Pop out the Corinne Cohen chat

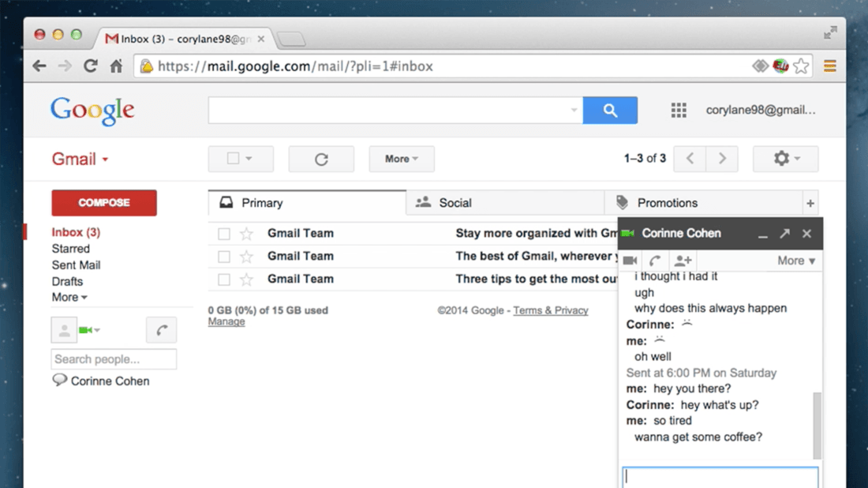(785, 233)
